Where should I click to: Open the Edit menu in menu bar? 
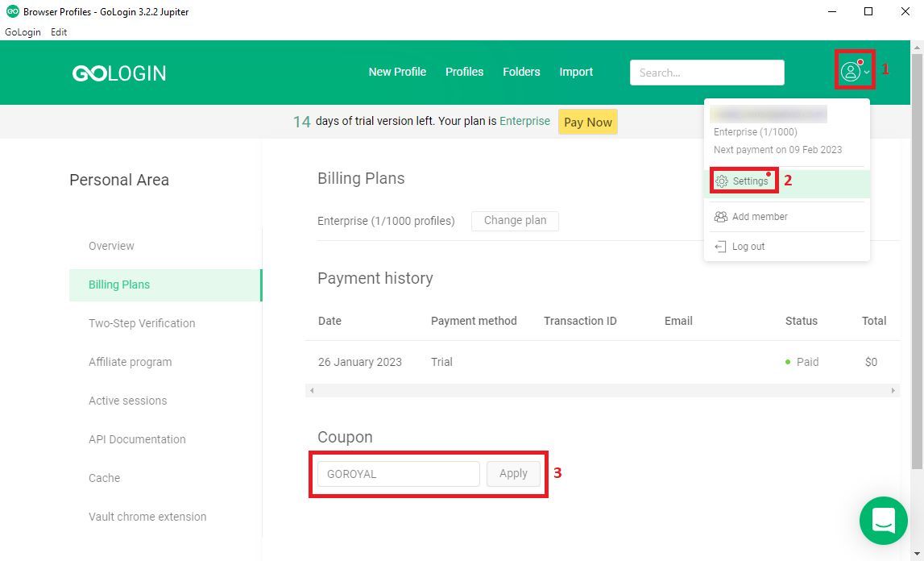[x=59, y=32]
